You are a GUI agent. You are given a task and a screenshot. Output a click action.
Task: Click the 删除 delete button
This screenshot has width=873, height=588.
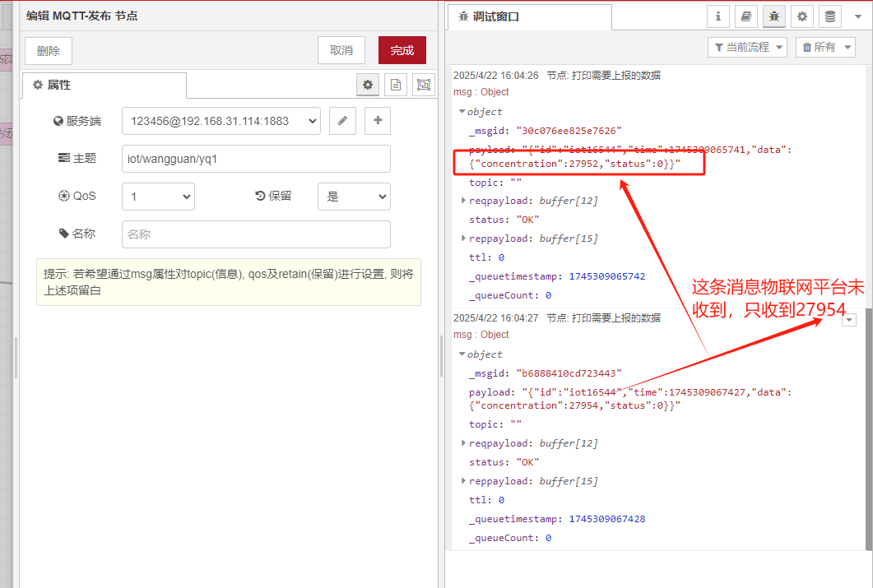pyautogui.click(x=49, y=51)
